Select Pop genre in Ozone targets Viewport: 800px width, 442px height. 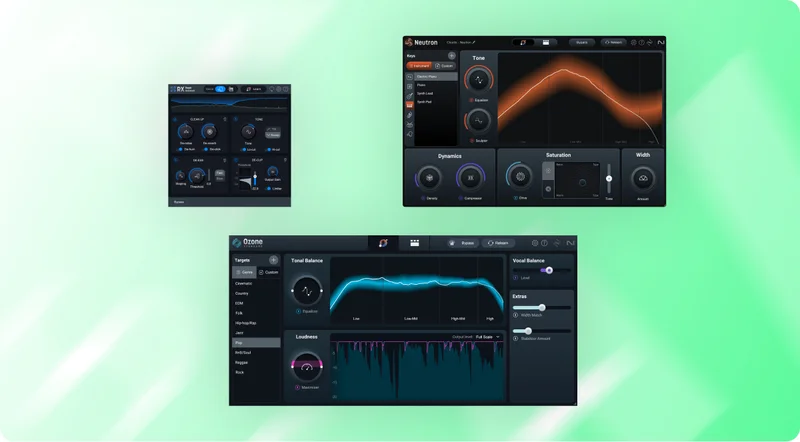(256, 343)
